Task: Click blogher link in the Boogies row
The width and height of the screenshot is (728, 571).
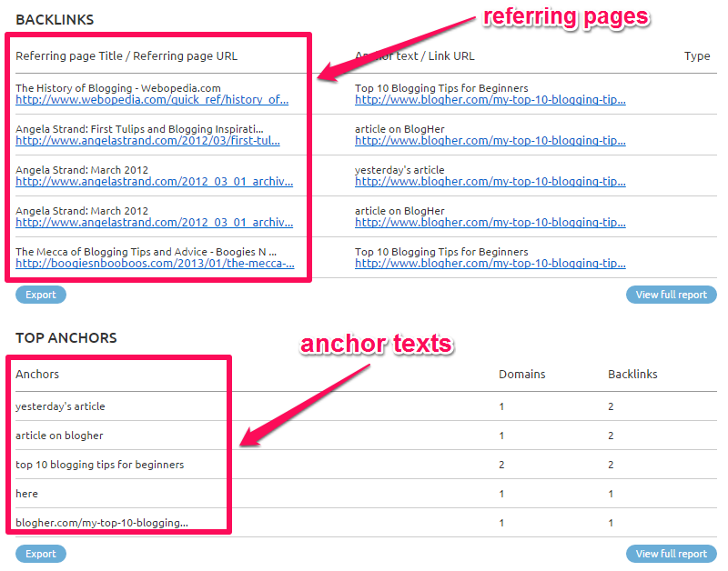Action: click(490, 265)
